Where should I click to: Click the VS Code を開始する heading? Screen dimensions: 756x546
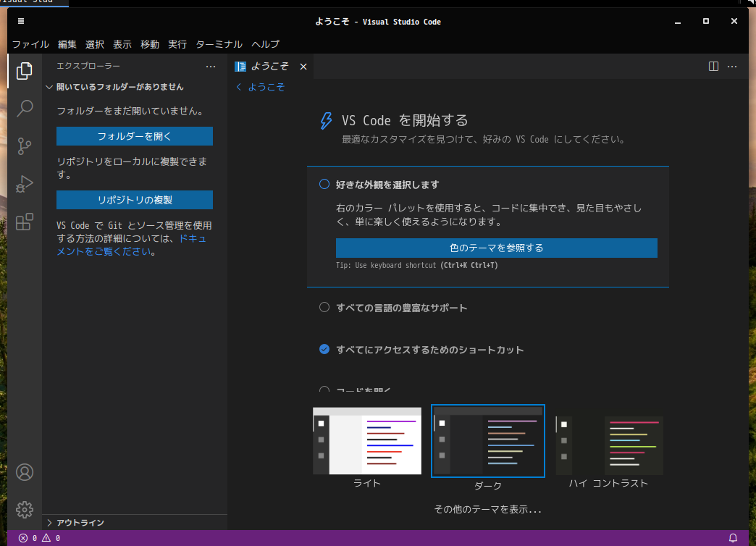405,120
